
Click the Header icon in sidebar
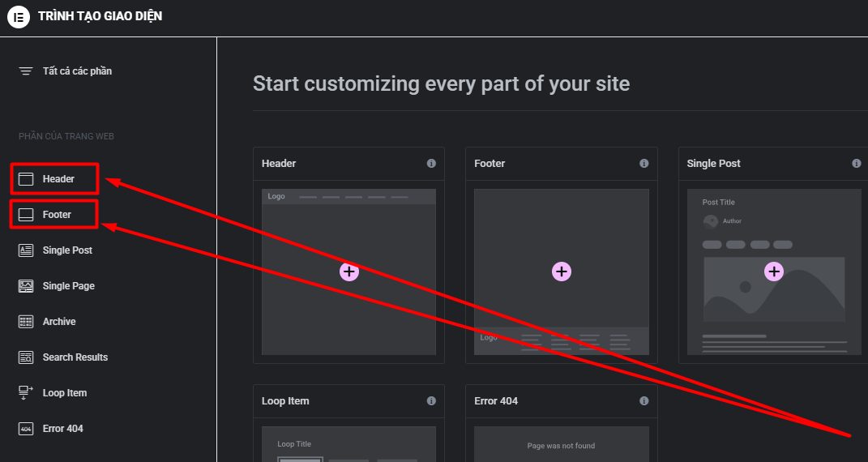click(x=26, y=179)
